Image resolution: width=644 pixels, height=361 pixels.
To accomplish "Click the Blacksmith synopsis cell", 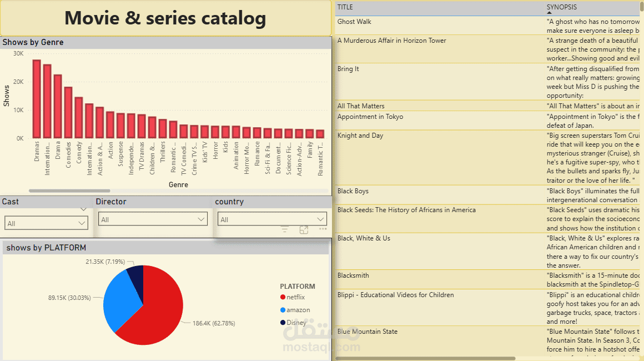I will [593, 280].
